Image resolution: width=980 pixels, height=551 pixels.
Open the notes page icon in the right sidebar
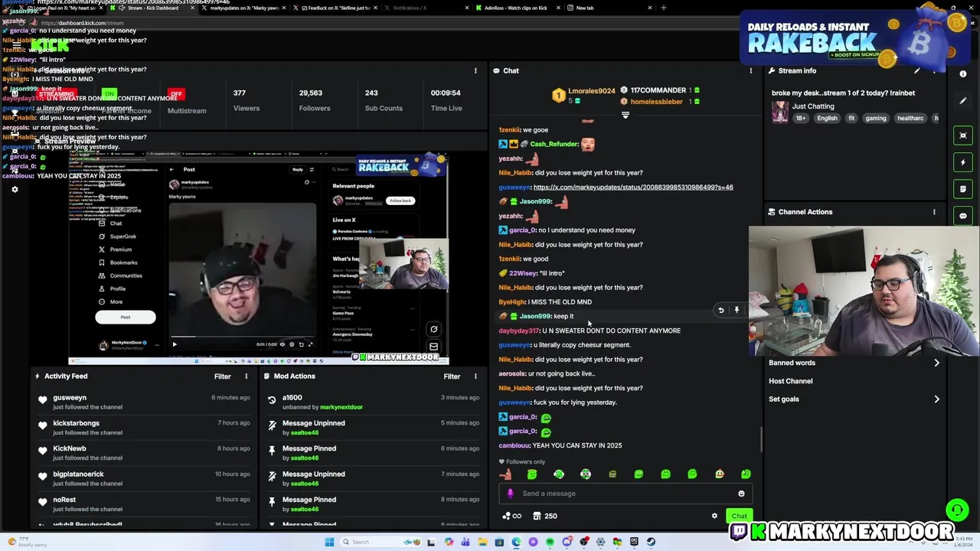pos(963,189)
